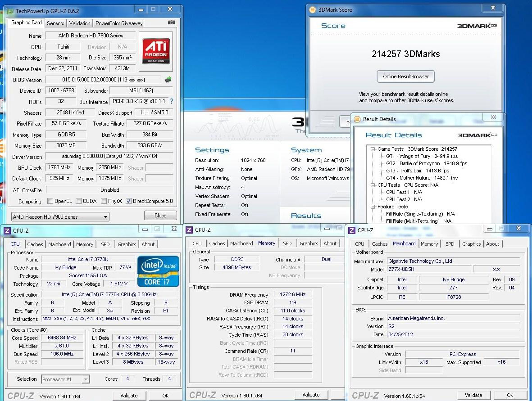Click the BIOS Version text field
Viewport: 532px width, 401px height.
coord(102,80)
